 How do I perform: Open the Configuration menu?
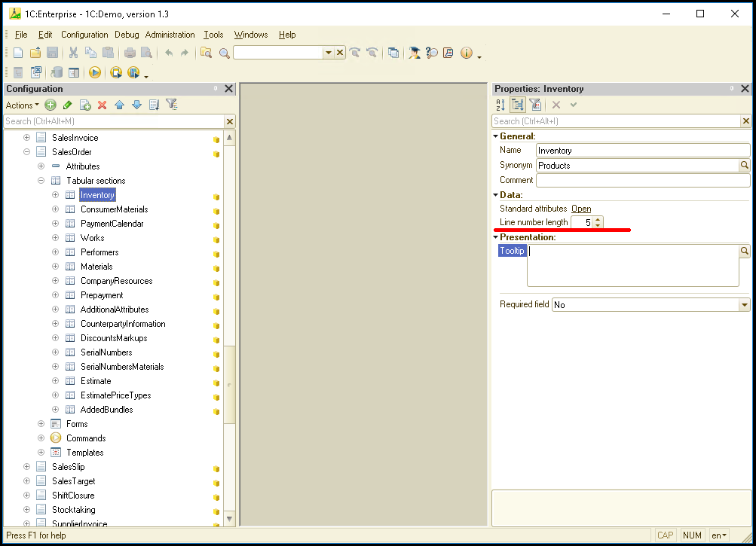[84, 35]
